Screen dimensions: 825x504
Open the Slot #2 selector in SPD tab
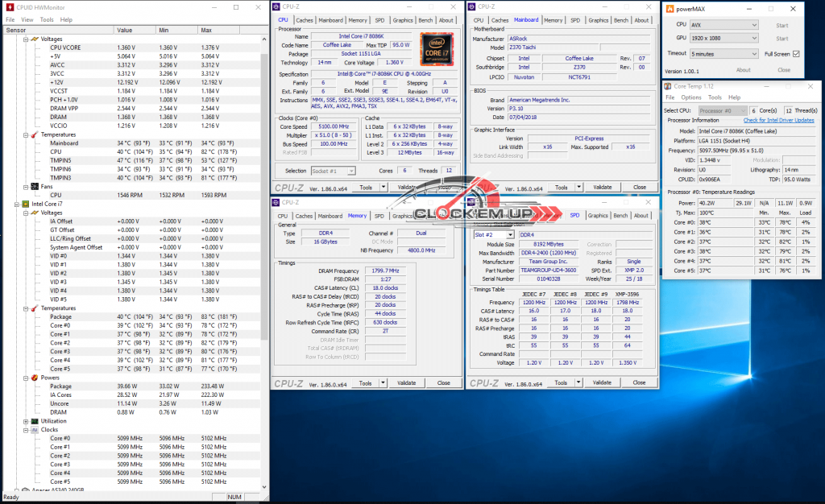coord(495,235)
